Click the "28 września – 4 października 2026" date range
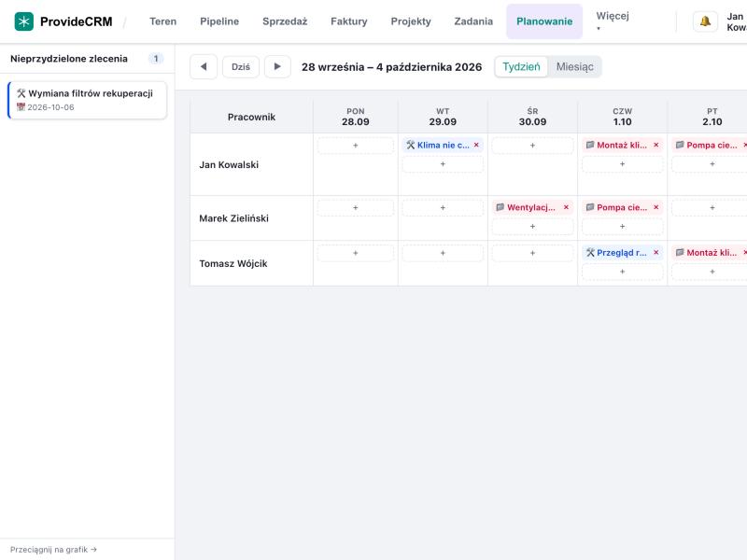 (391, 66)
